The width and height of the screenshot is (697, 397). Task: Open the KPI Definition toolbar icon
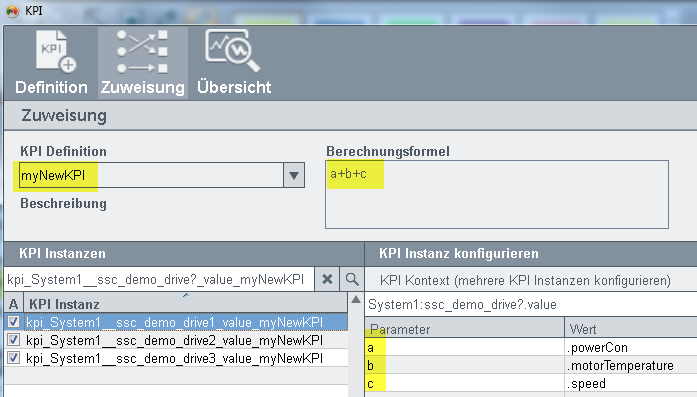(x=51, y=62)
